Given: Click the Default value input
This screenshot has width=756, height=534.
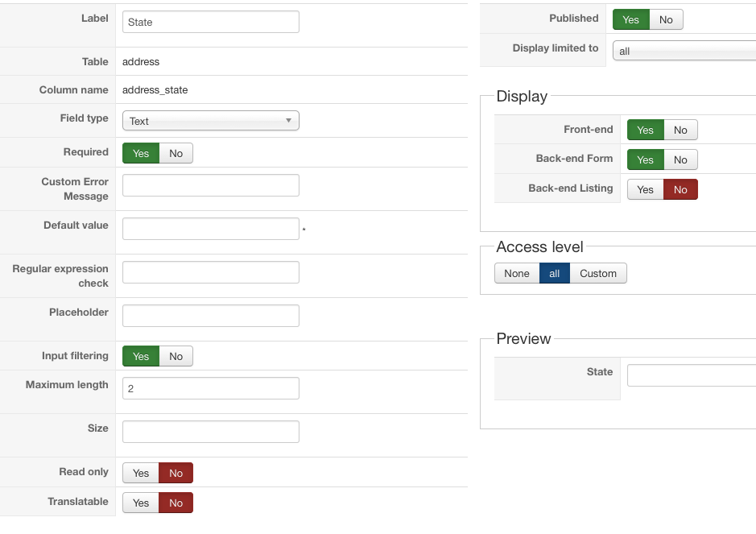Looking at the screenshot, I should click(x=210, y=229).
